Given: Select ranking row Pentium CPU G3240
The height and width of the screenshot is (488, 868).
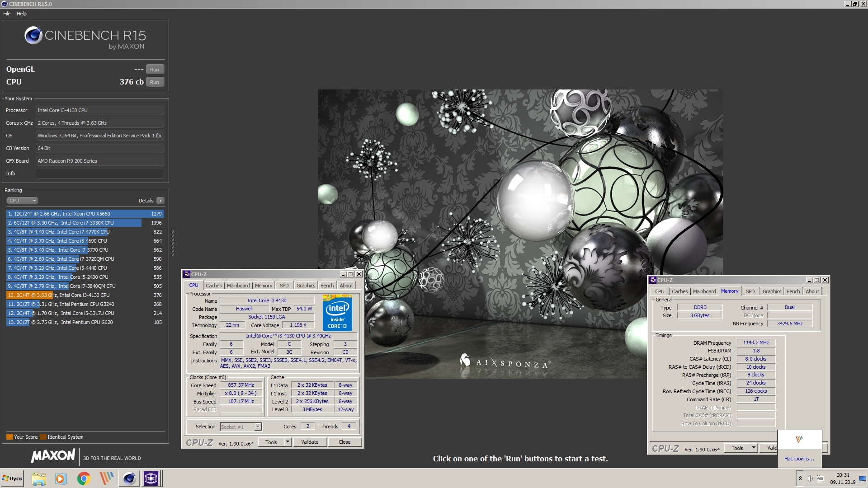Looking at the screenshot, I should click(x=85, y=304).
